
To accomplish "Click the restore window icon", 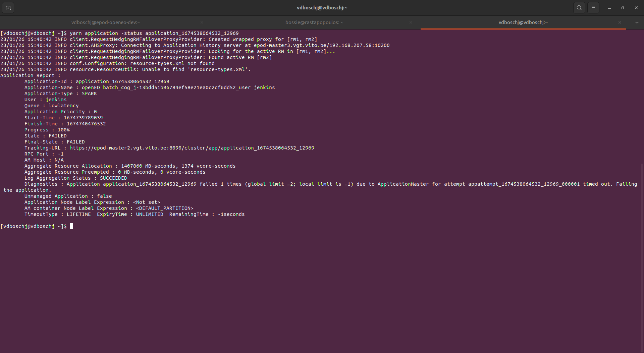I will point(623,7).
